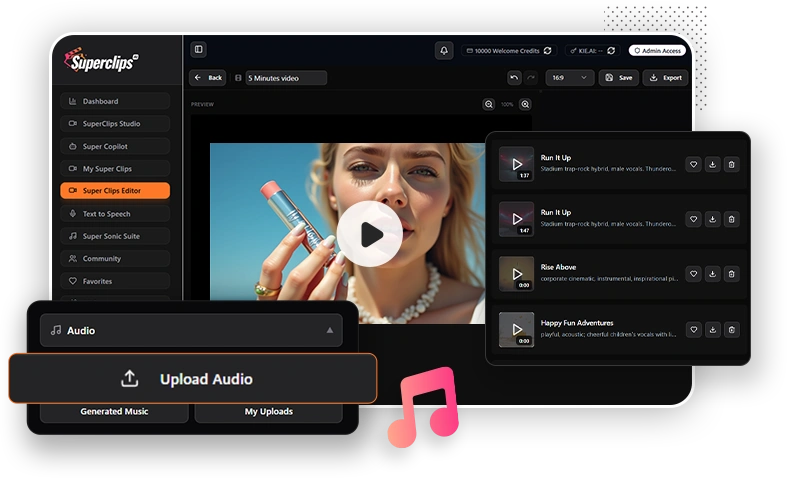Play the Happy Fun Adventures track

(x=516, y=329)
